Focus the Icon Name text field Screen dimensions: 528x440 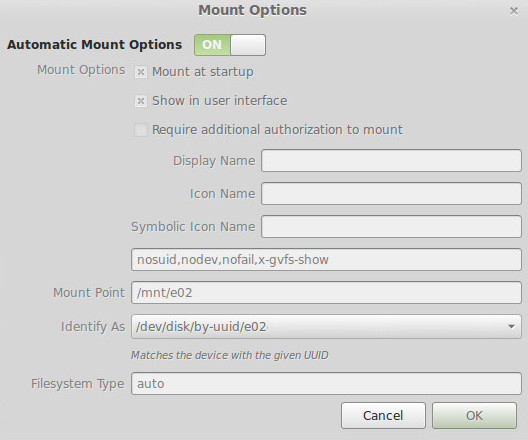(x=391, y=194)
